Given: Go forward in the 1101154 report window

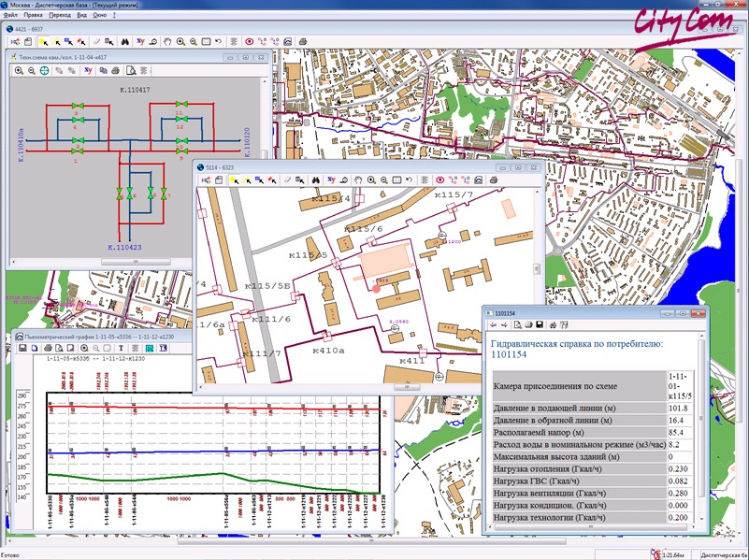Looking at the screenshot, I should pyautogui.click(x=504, y=325).
